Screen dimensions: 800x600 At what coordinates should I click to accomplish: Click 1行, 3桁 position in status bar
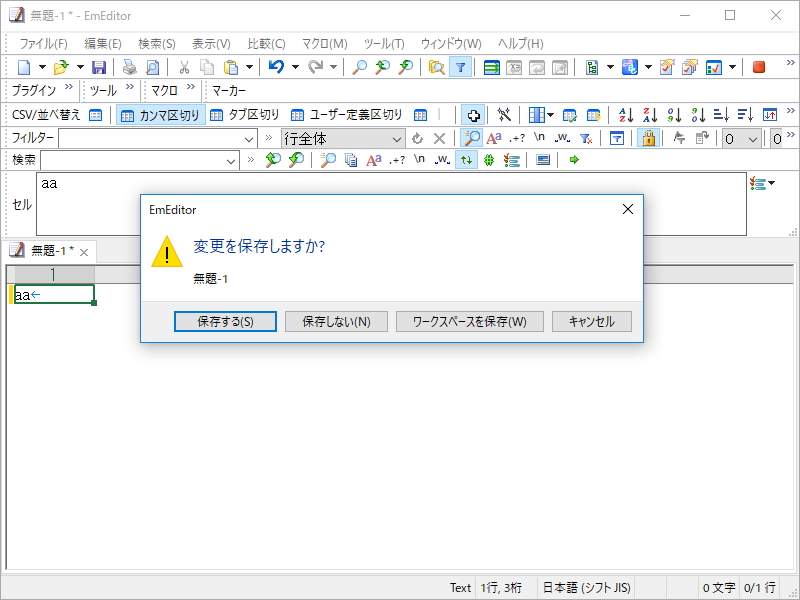point(501,588)
